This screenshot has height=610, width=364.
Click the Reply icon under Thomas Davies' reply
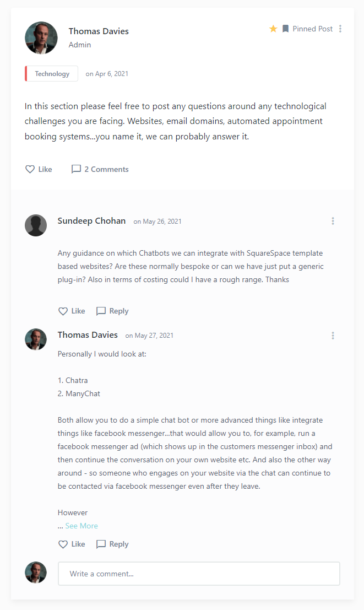101,544
